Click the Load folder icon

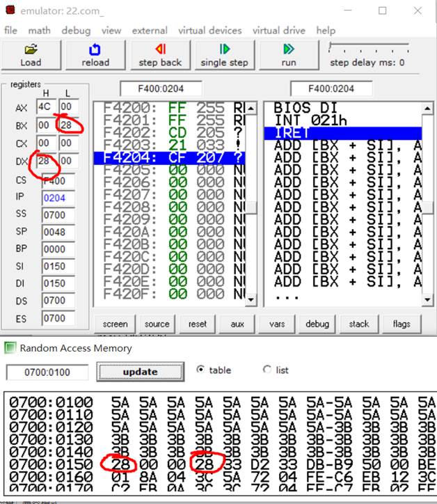31,49
